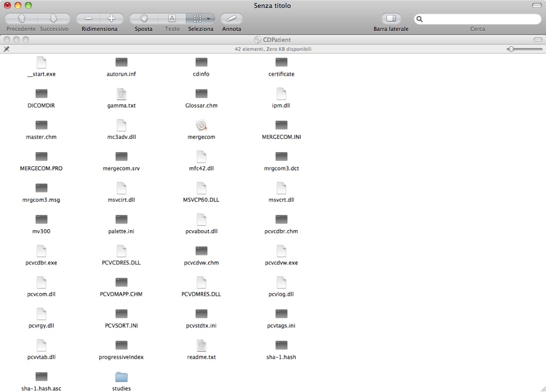Screen dimensions: 546x392
Task: Select the ipm.dll file icon
Action: click(x=281, y=94)
